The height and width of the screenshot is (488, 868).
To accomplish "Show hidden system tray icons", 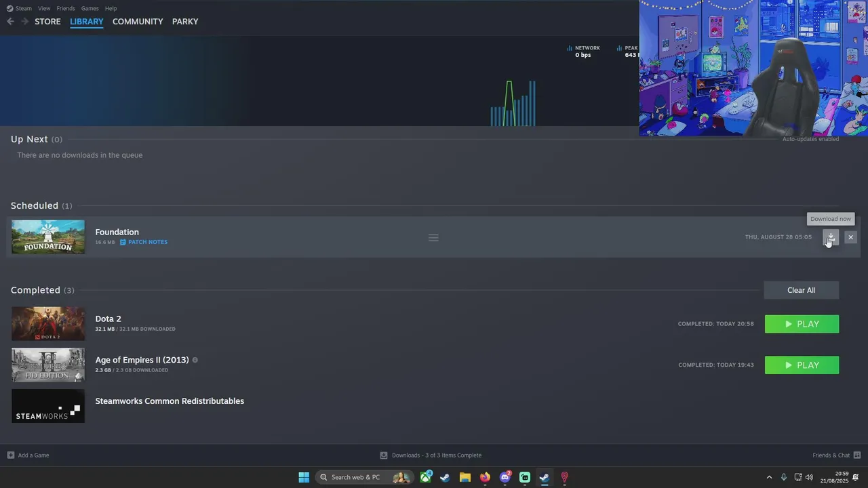I will 769,477.
